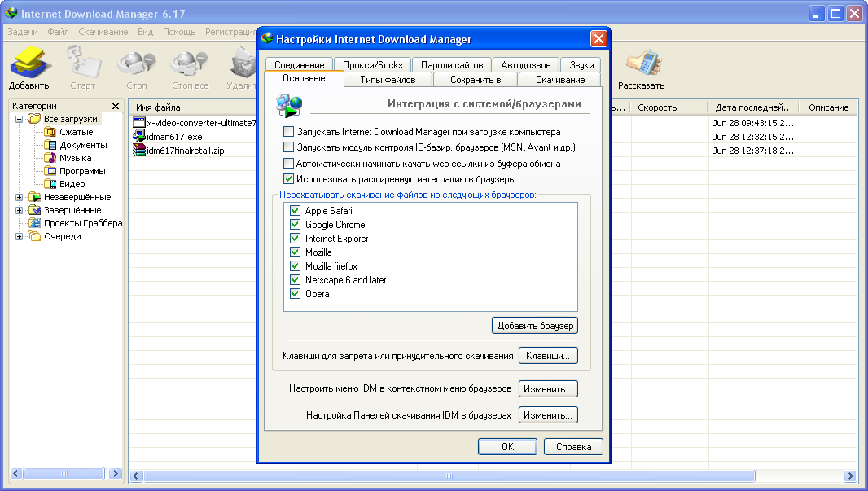The width and height of the screenshot is (868, 491).
Task: Click categories panel right scroll arrow
Action: pos(115,473)
